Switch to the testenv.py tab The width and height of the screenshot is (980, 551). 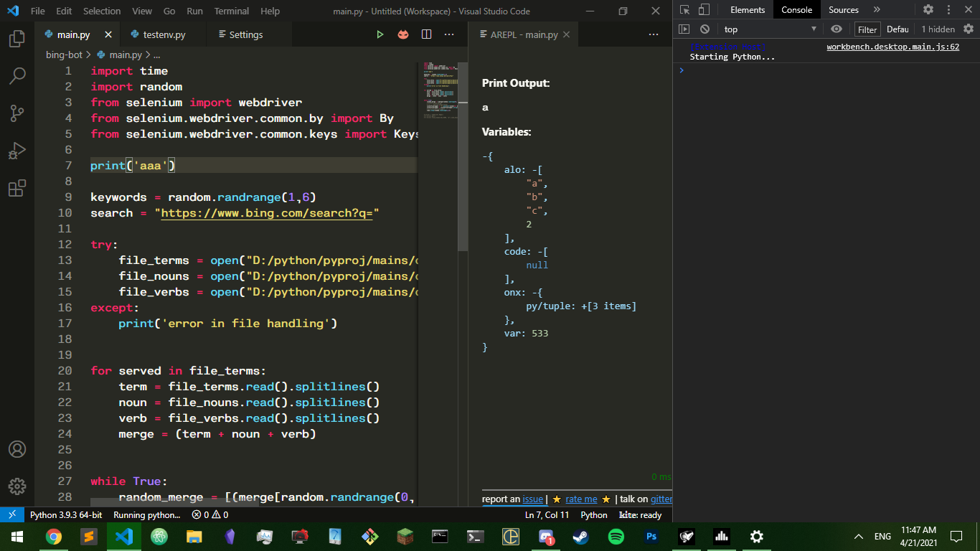pyautogui.click(x=164, y=34)
